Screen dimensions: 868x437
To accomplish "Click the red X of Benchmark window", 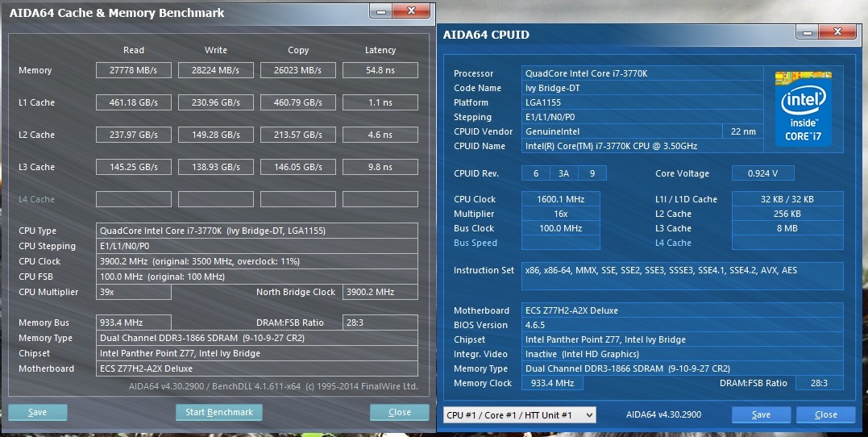I will pos(411,11).
